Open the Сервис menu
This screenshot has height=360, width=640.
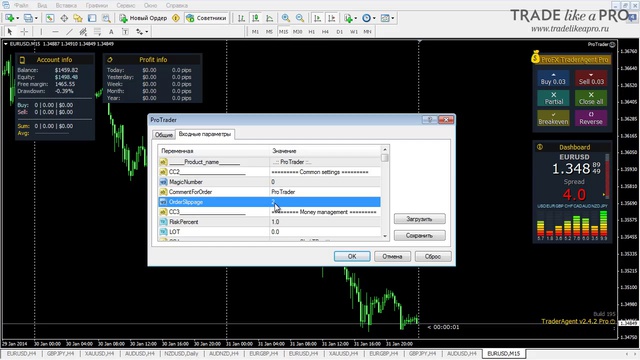tap(126, 5)
